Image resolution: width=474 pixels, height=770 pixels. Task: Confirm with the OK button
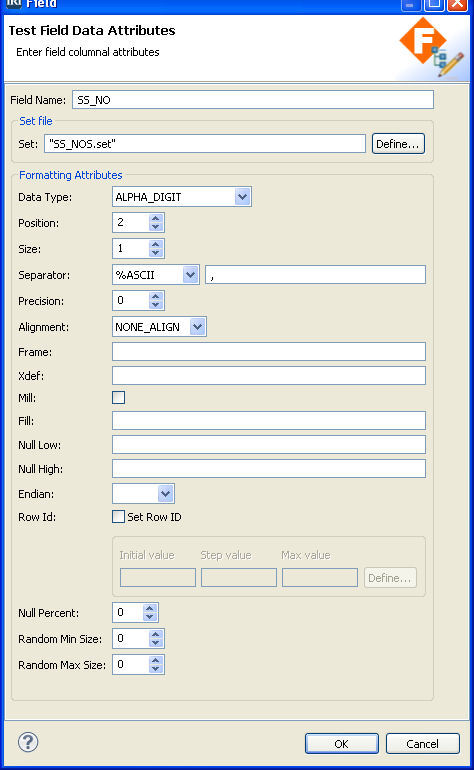click(x=341, y=743)
